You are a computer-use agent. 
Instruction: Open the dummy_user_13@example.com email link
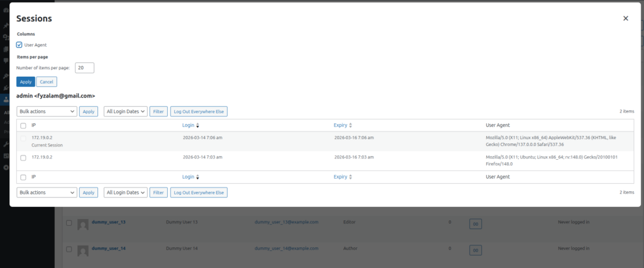point(286,222)
